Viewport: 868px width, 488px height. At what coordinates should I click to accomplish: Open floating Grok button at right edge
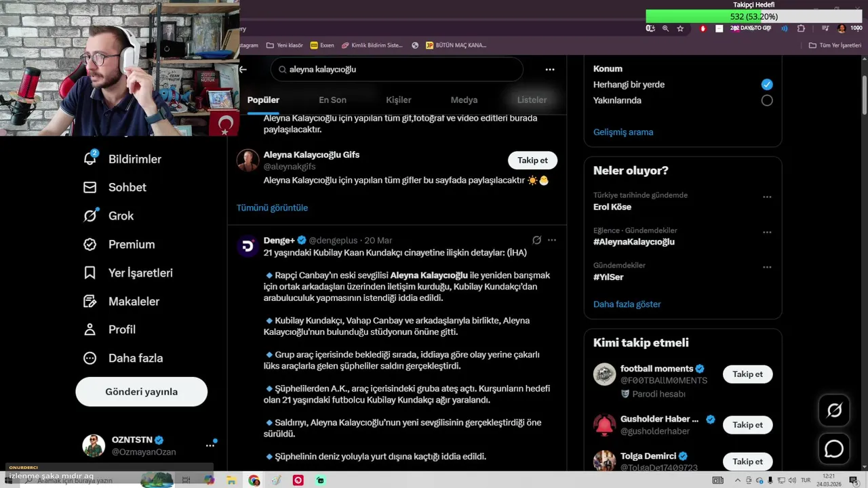834,410
